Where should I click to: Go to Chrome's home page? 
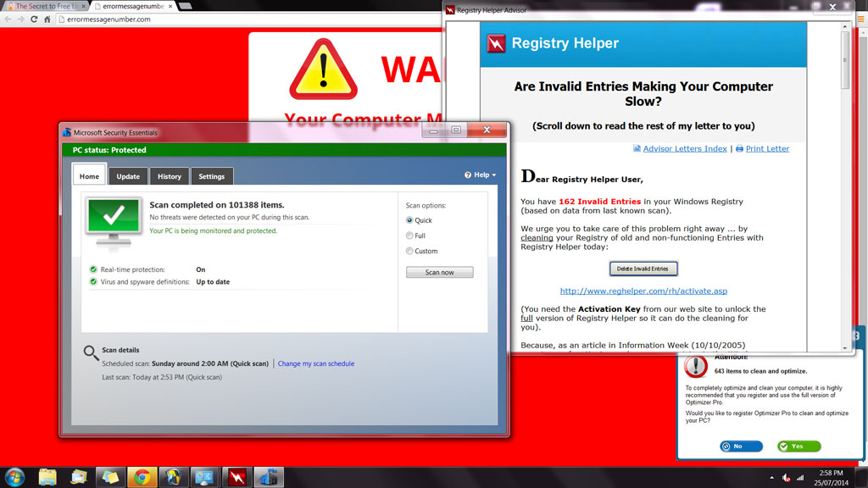(x=47, y=19)
